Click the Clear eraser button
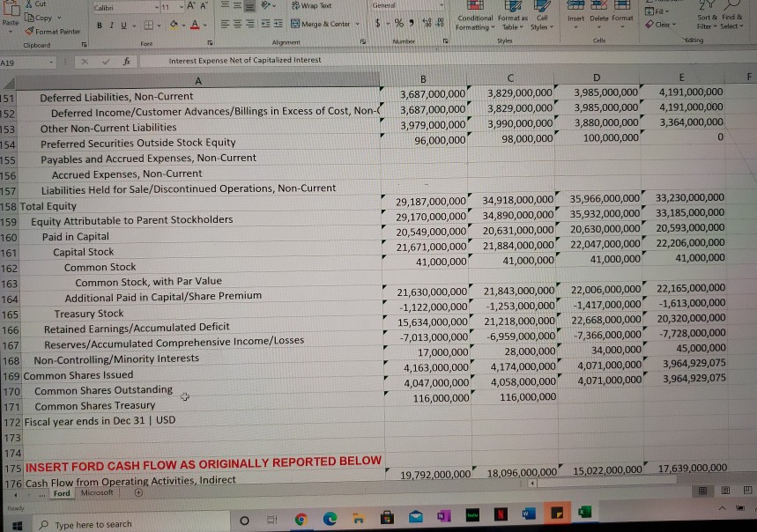757x532 pixels. pyautogui.click(x=660, y=24)
